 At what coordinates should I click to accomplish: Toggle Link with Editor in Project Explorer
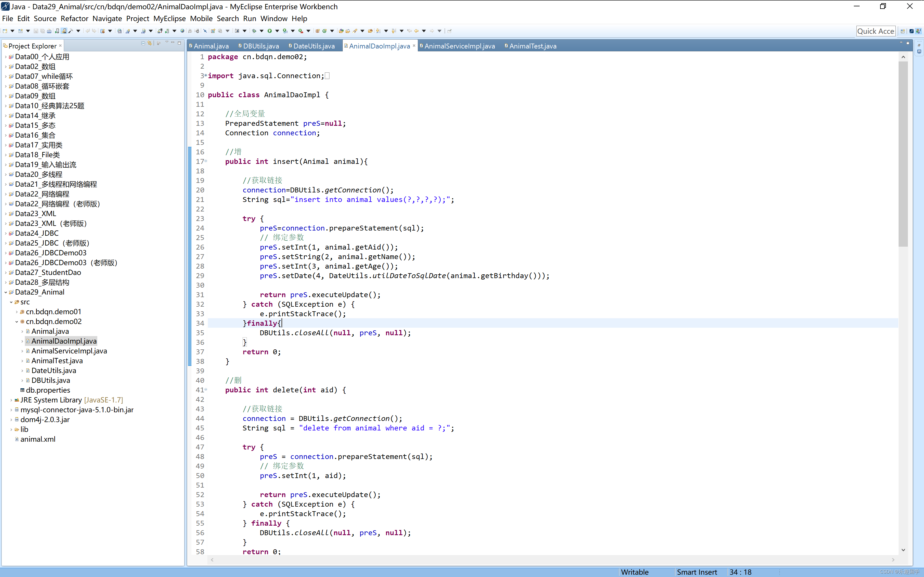coord(150,43)
